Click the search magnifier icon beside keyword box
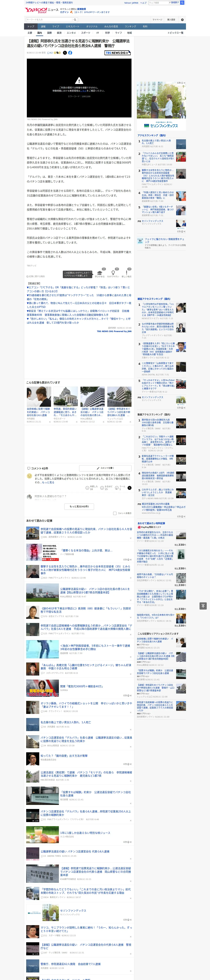Viewport: 210px width, 980px height. (x=75, y=20)
